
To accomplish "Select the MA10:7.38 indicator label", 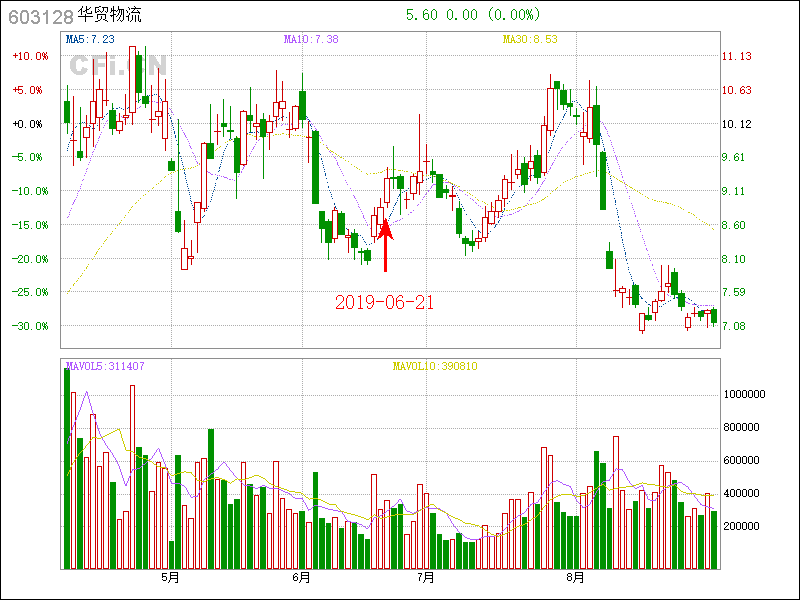I will pos(311,39).
